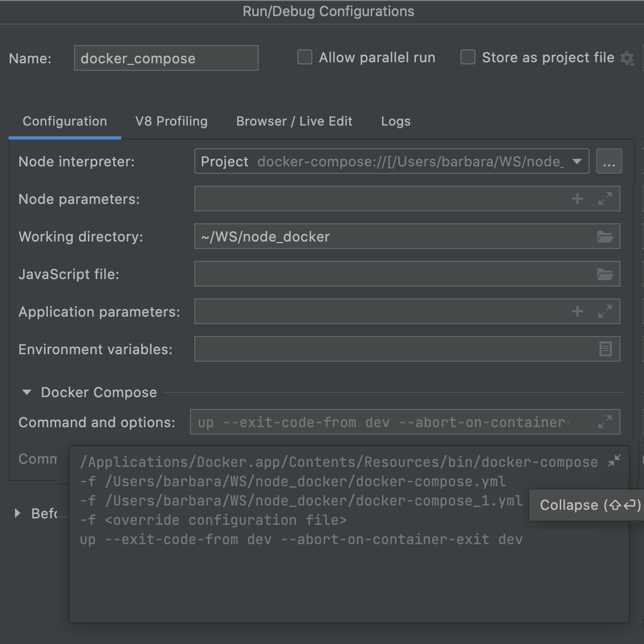Open settings via gear next to Store as project file
The height and width of the screenshot is (644, 644).
click(x=627, y=59)
